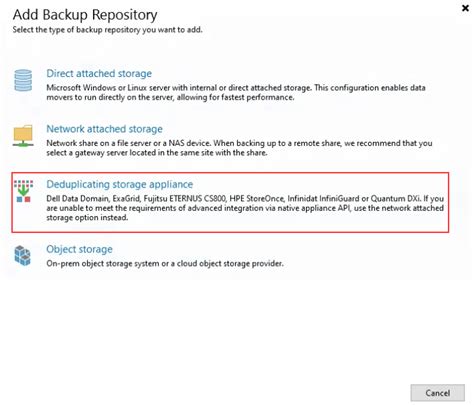474x405 pixels.
Task: Click the 'Select the type of backup repository' subtitle
Action: point(107,30)
